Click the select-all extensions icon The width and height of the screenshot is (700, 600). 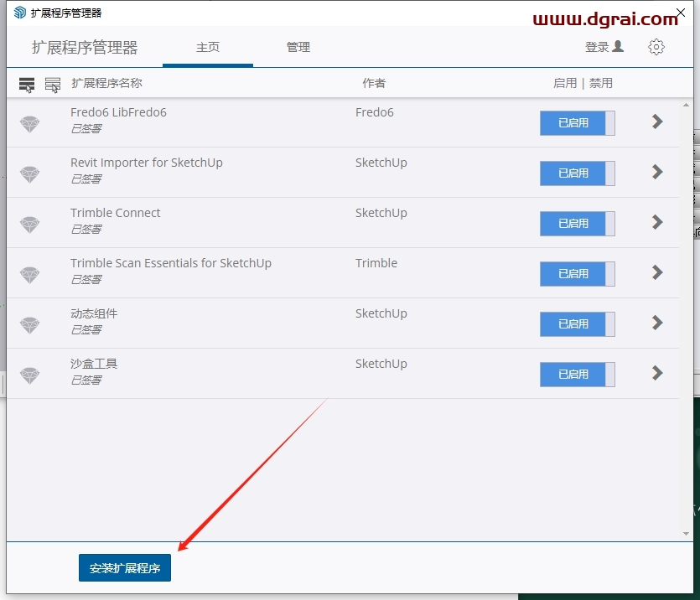click(27, 85)
